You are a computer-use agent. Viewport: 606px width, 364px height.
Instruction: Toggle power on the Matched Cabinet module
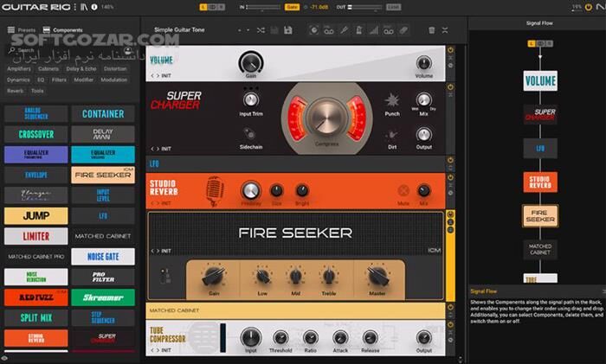tap(450, 308)
